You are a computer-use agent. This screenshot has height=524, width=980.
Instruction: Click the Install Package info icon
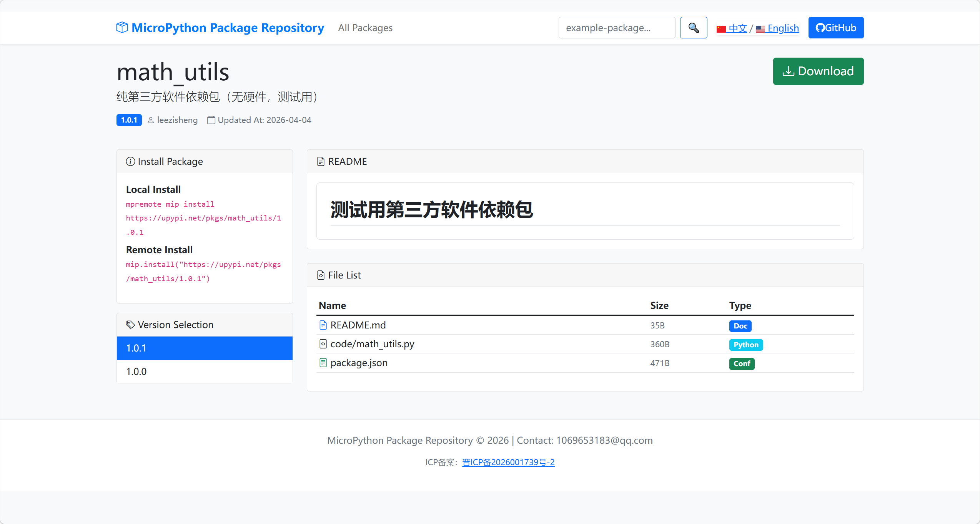[x=130, y=162]
